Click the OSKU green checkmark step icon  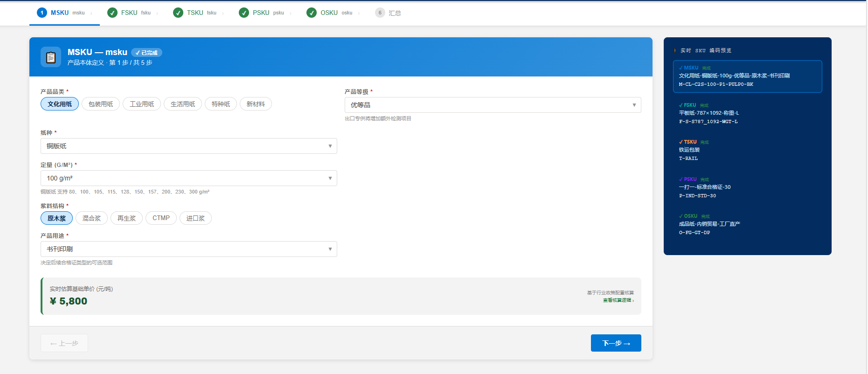(x=312, y=13)
